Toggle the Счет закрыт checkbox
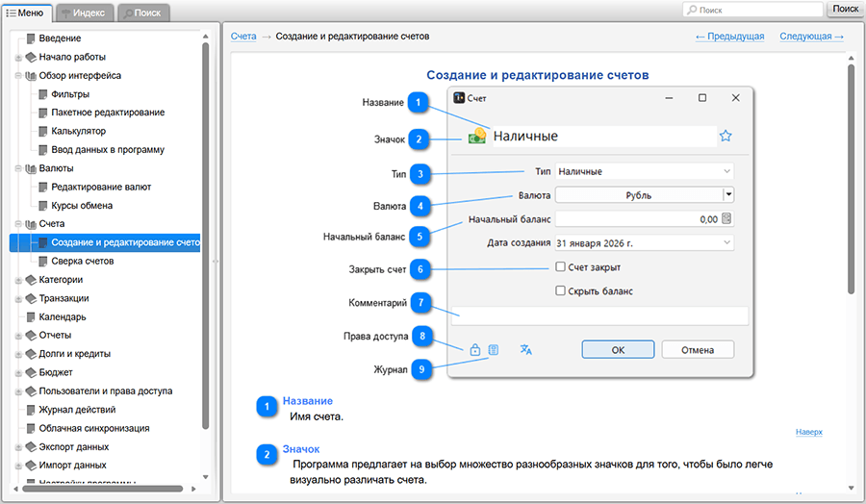The image size is (866, 504). (560, 267)
